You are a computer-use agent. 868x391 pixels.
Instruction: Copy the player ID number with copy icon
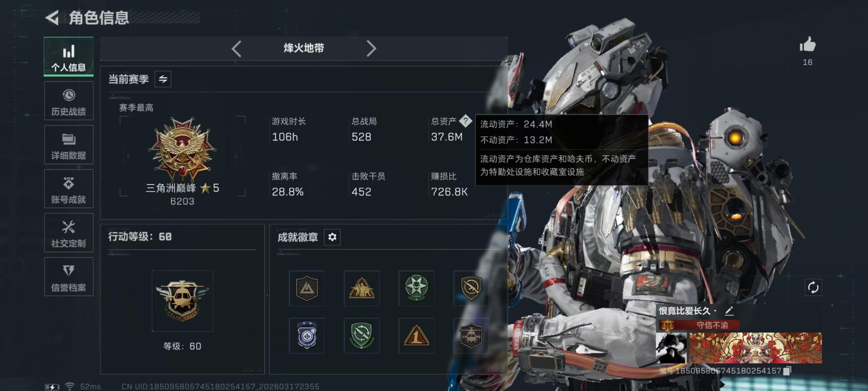787,371
